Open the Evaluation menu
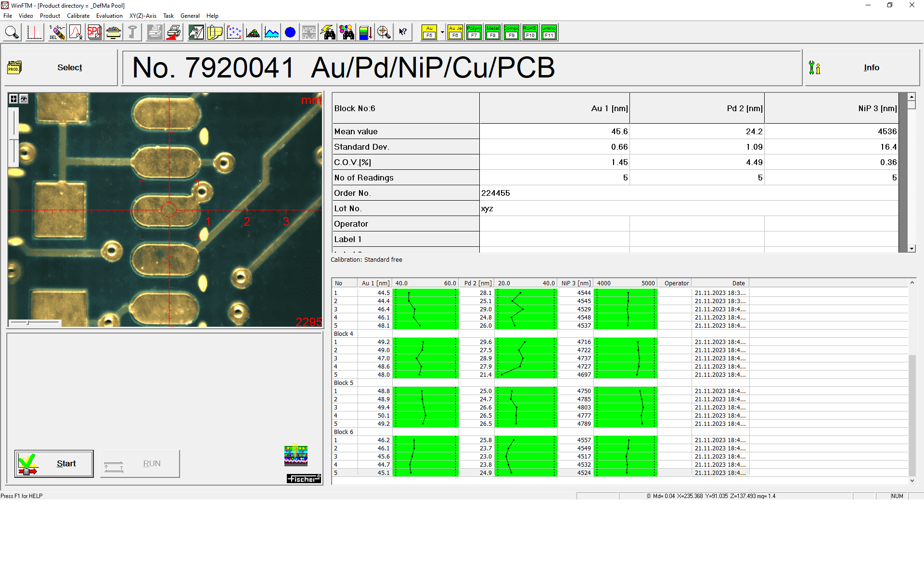 [x=109, y=15]
